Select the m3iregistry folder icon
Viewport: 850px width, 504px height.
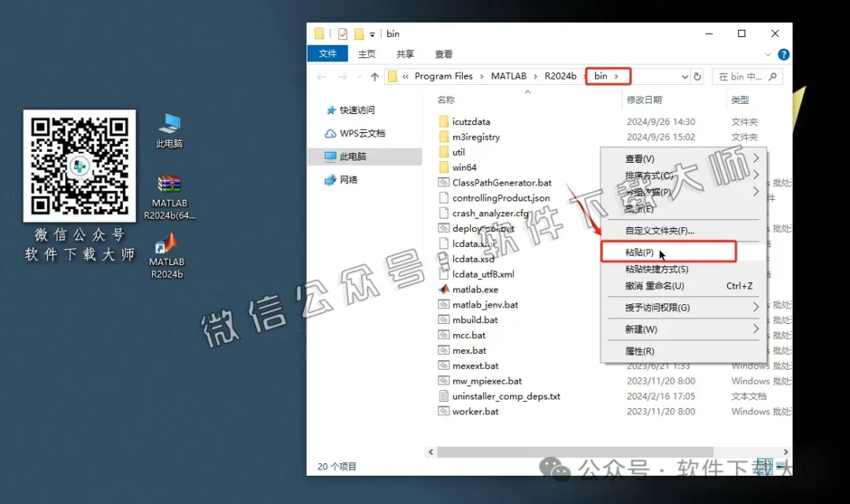(x=444, y=137)
